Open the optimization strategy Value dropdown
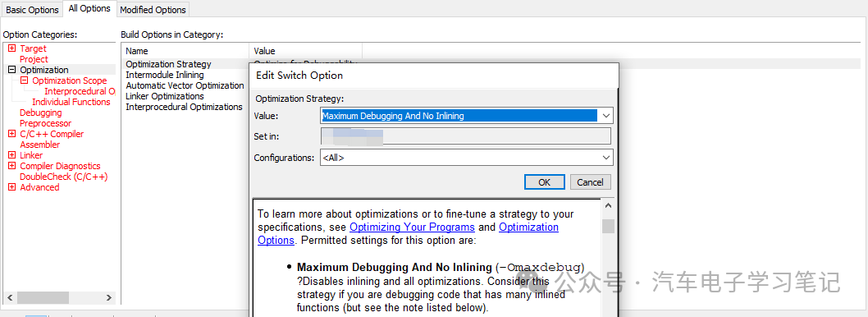 coord(606,116)
